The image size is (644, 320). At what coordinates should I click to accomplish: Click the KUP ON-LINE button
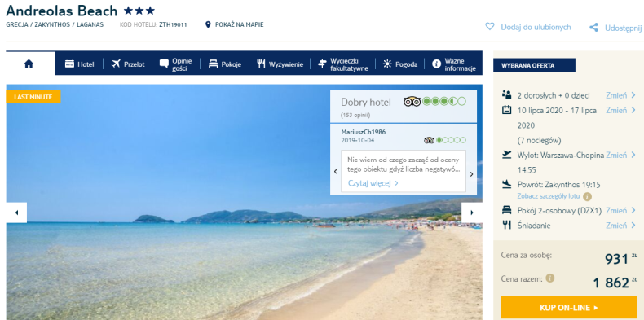click(569, 307)
